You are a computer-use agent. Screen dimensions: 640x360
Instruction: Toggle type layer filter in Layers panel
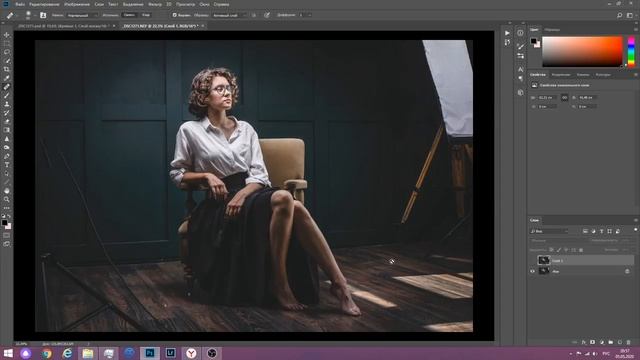tap(601, 231)
